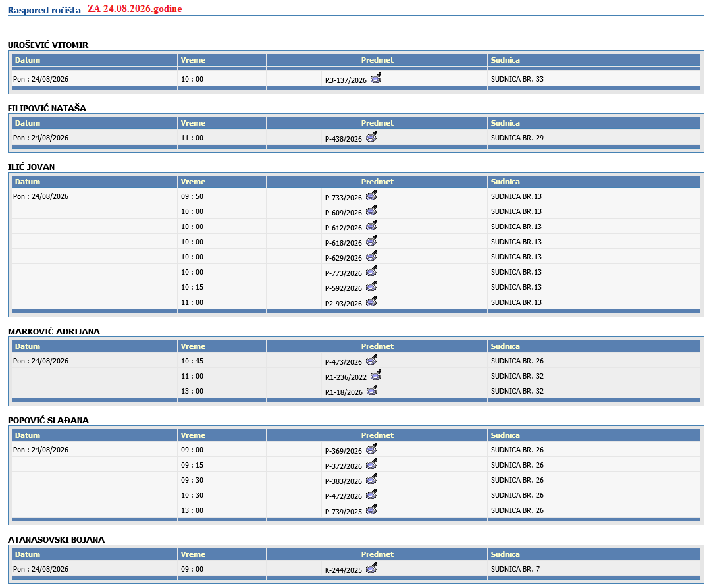Click the icon beside P-773/2026

coord(371,271)
